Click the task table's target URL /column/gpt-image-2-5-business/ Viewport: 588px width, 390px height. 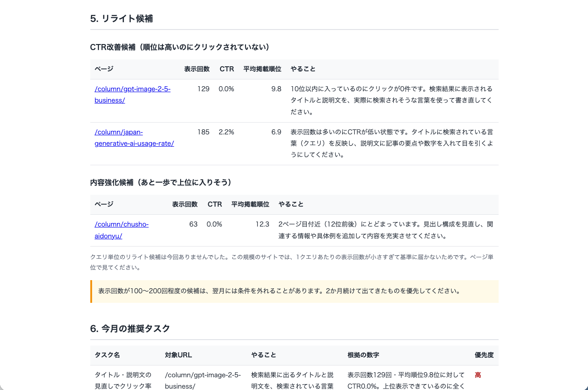[x=203, y=380]
